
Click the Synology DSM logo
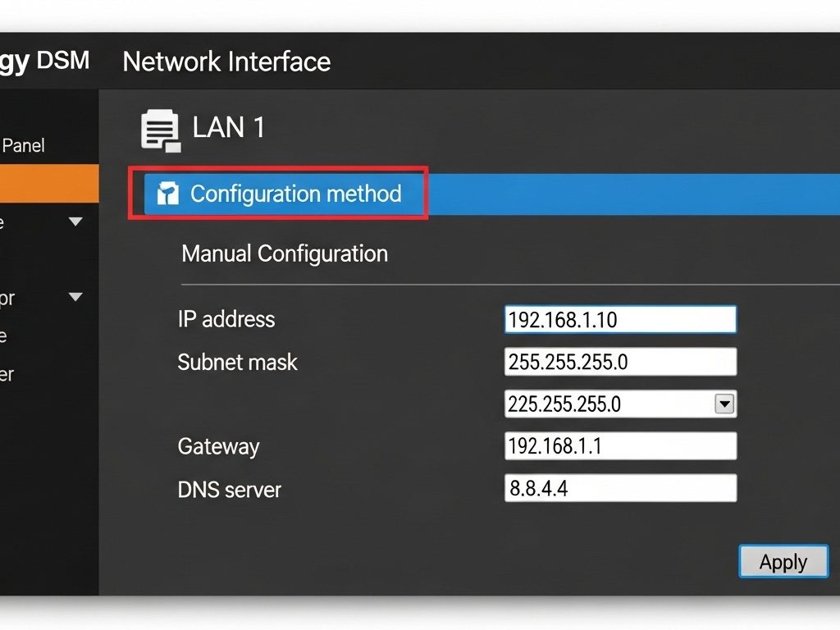[44, 61]
